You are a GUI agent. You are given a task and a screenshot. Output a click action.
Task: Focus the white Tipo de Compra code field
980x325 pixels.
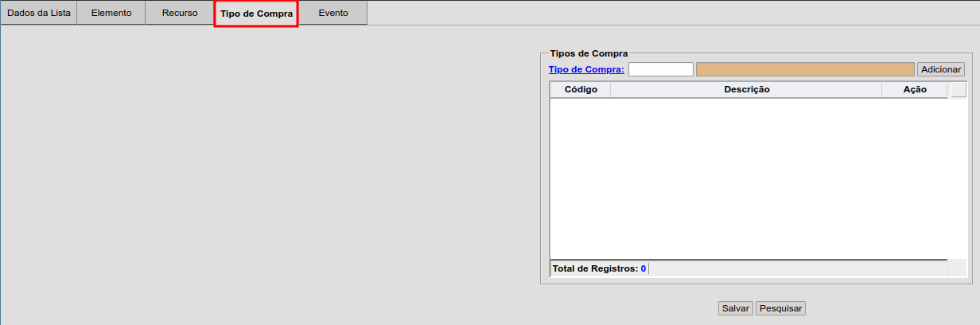pyautogui.click(x=660, y=69)
